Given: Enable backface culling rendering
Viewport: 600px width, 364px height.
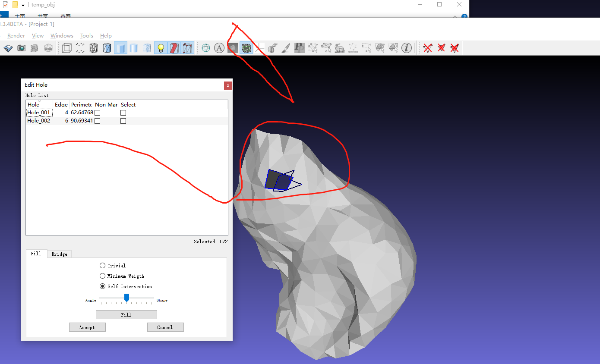Looking at the screenshot, I should (x=174, y=48).
